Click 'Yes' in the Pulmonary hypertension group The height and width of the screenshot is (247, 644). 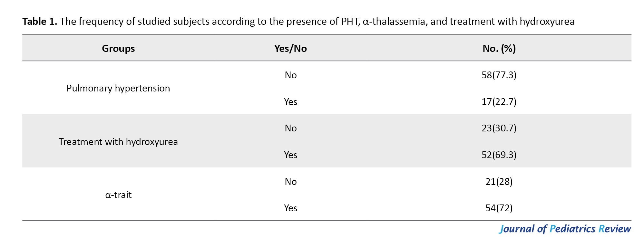290,102
